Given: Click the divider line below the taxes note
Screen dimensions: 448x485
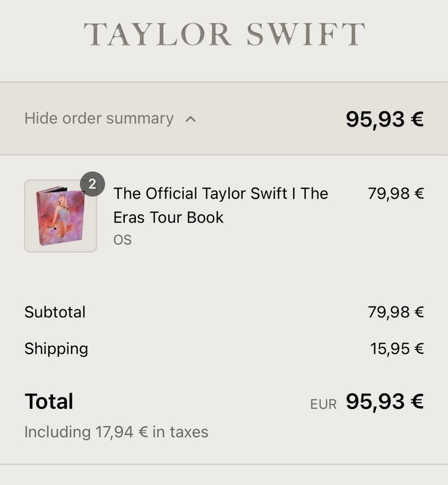Looking at the screenshot, I should pyautogui.click(x=224, y=464).
